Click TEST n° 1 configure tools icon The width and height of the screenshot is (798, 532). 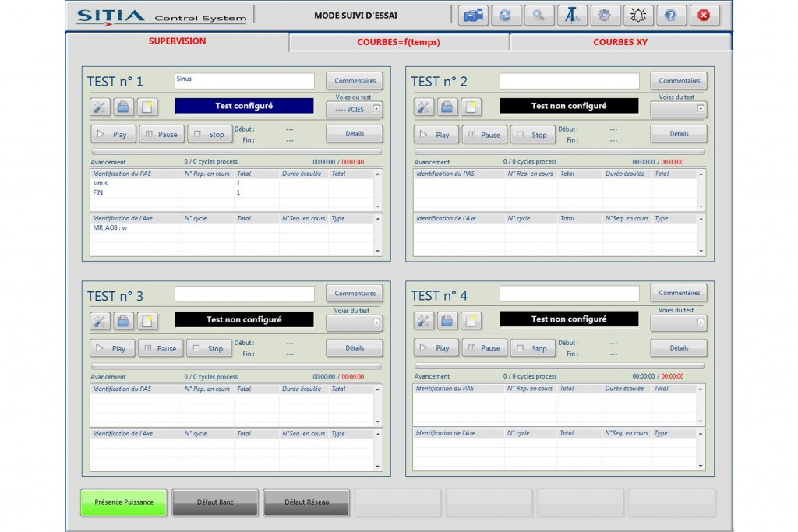(101, 107)
